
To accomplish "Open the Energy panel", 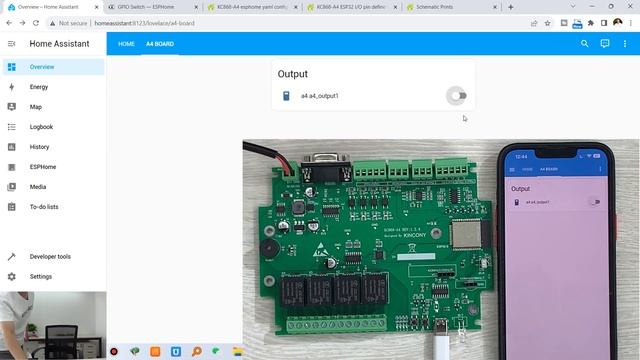I will pos(53,87).
